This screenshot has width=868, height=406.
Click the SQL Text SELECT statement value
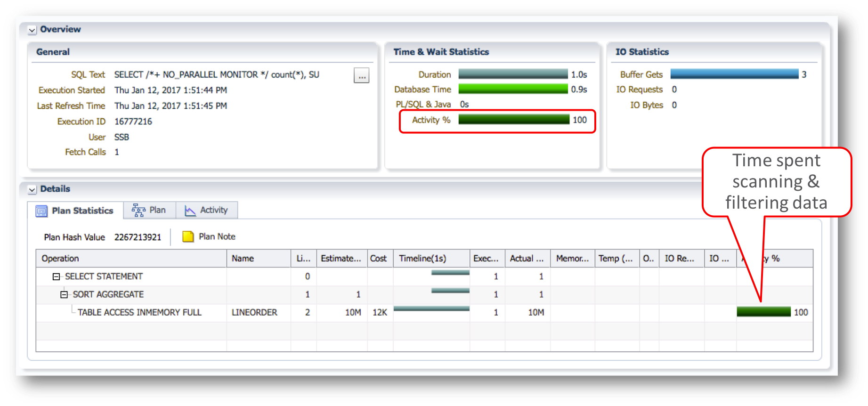coord(217,75)
